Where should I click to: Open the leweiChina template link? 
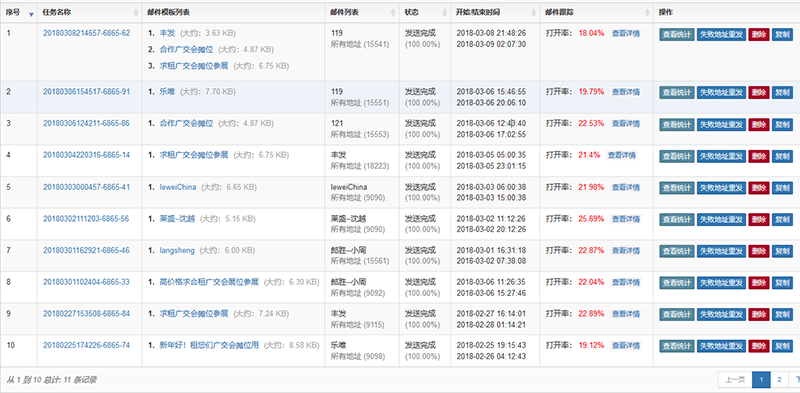pyautogui.click(x=178, y=187)
